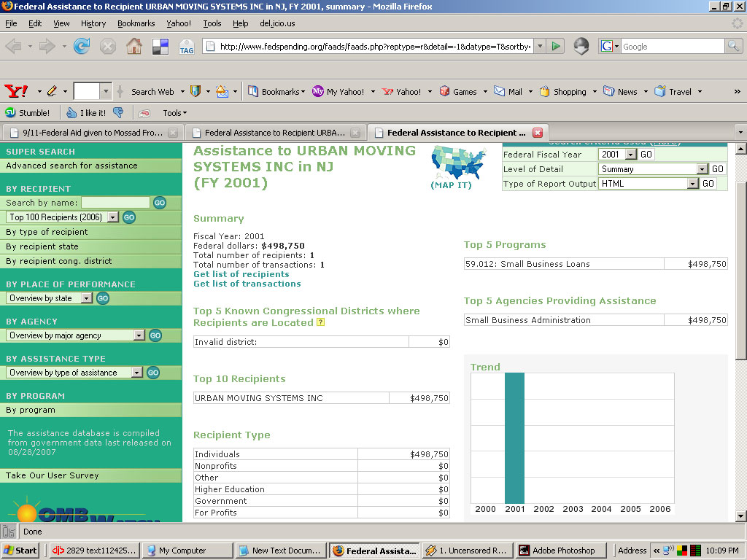Screen dimensions: 747x560
Task: Click Advanced search for assistance
Action: [x=71, y=166]
